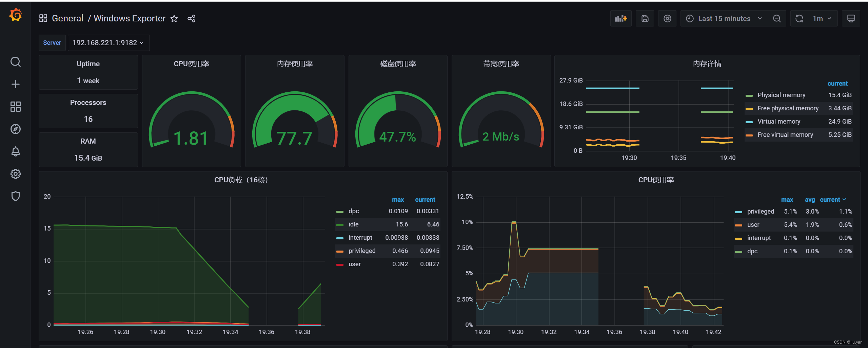The width and height of the screenshot is (868, 348).
Task: Click the dashboard grid icon beside General
Action: coord(43,18)
